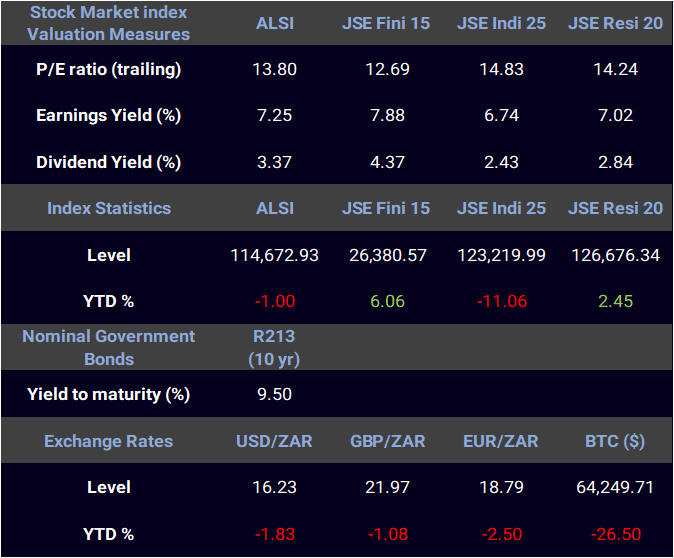Viewport: 674px width, 558px height.
Task: Click the ALSI P/E ratio value 13.80
Action: (274, 69)
